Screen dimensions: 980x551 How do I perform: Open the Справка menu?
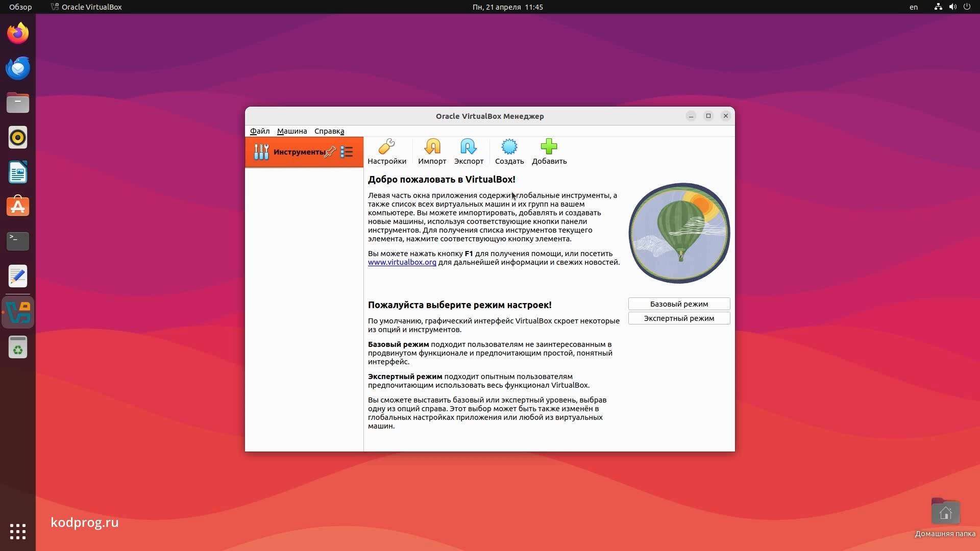click(329, 131)
